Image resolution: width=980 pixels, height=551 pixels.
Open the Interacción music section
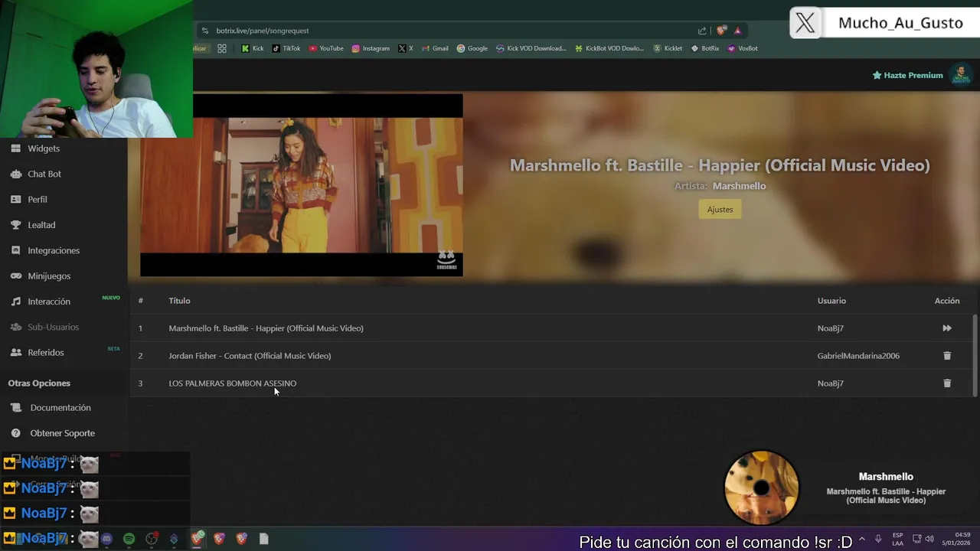49,302
